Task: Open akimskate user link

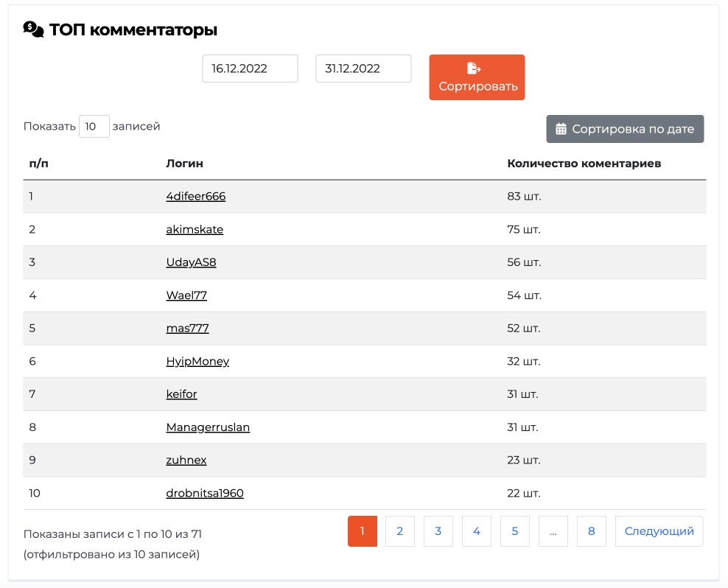Action: pyautogui.click(x=195, y=229)
